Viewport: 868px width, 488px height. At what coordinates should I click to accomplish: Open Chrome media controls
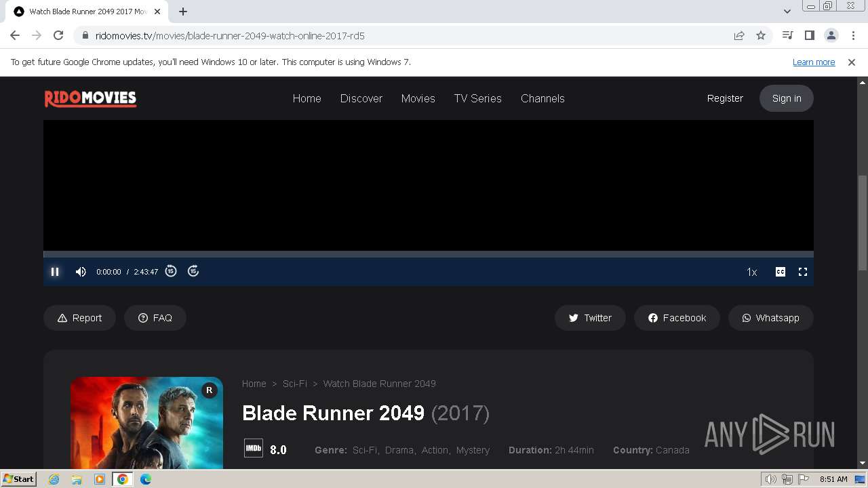pyautogui.click(x=787, y=35)
